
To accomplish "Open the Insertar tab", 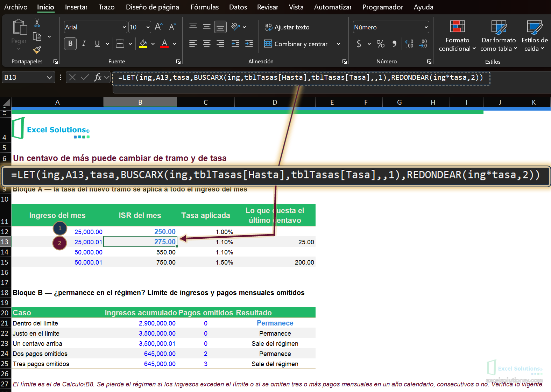I will 76,7.
